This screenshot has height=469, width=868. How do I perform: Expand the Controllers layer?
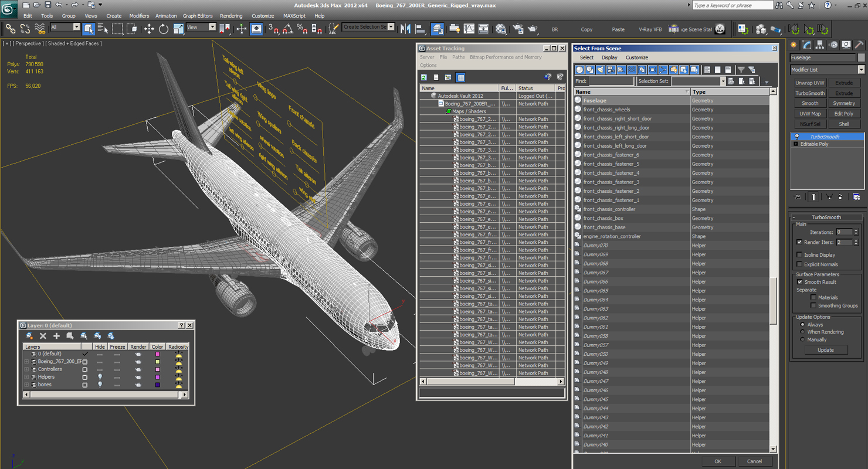(x=26, y=369)
